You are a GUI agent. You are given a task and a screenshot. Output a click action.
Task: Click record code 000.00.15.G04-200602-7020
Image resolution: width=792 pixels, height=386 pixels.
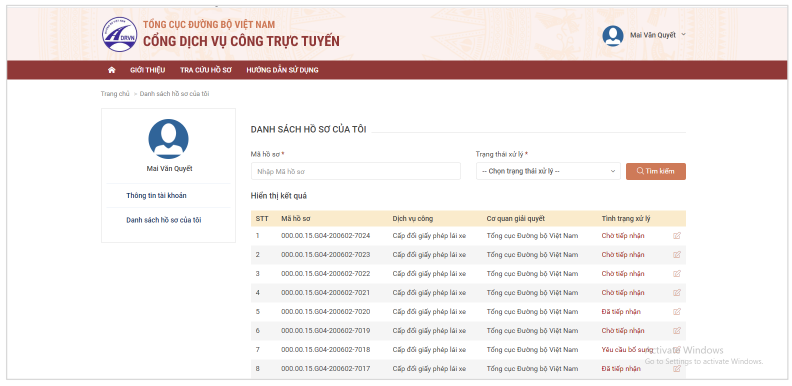[x=325, y=312]
